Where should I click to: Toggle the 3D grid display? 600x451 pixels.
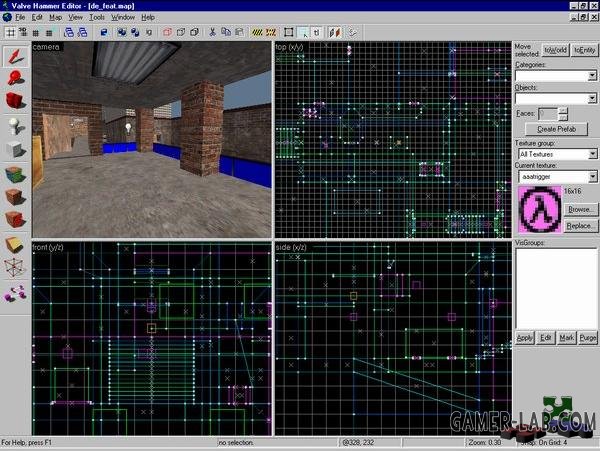pyautogui.click(x=23, y=33)
